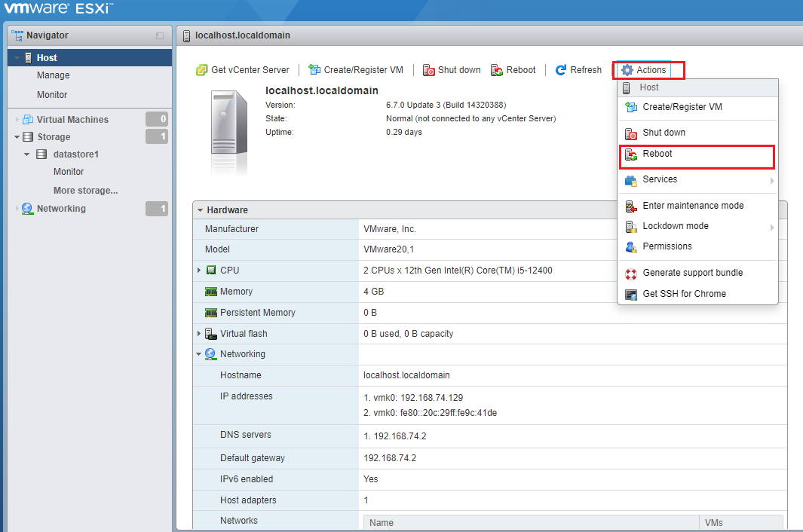Viewport: 803px width, 532px height.
Task: Click the Get vCenter Server icon
Action: click(202, 70)
